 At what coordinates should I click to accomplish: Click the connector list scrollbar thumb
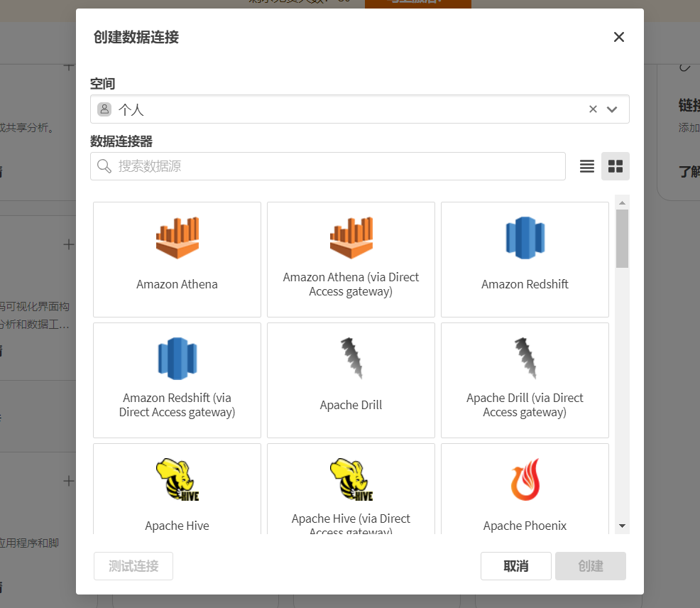click(x=622, y=239)
